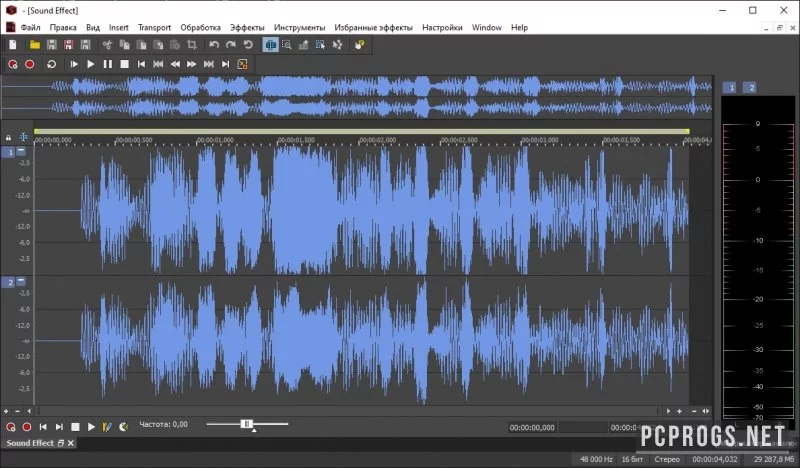The image size is (800, 468).
Task: Go to start in the top transport
Action: 141,64
